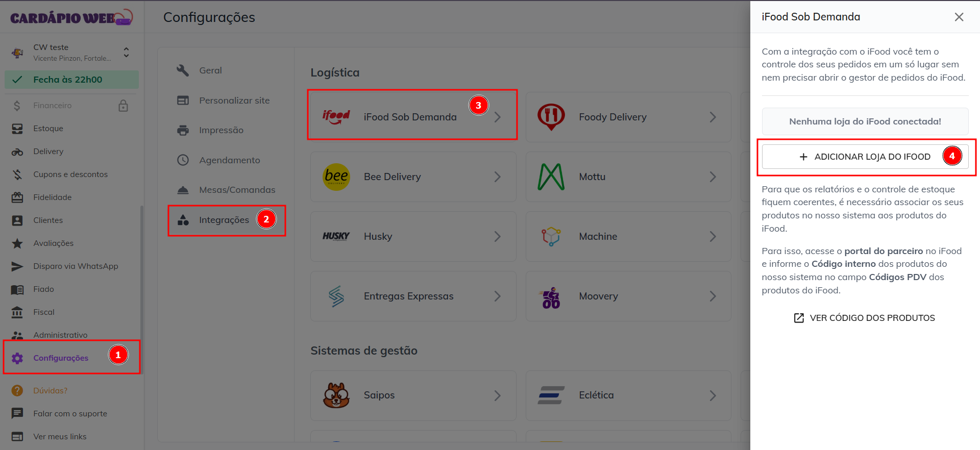Click the Avaliações star icon

click(17, 243)
